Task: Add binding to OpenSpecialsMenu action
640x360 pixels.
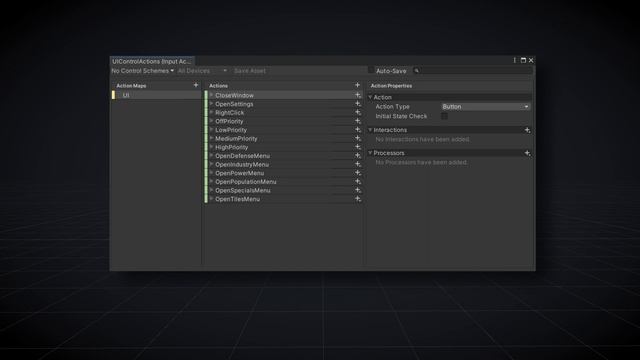Action: click(358, 190)
